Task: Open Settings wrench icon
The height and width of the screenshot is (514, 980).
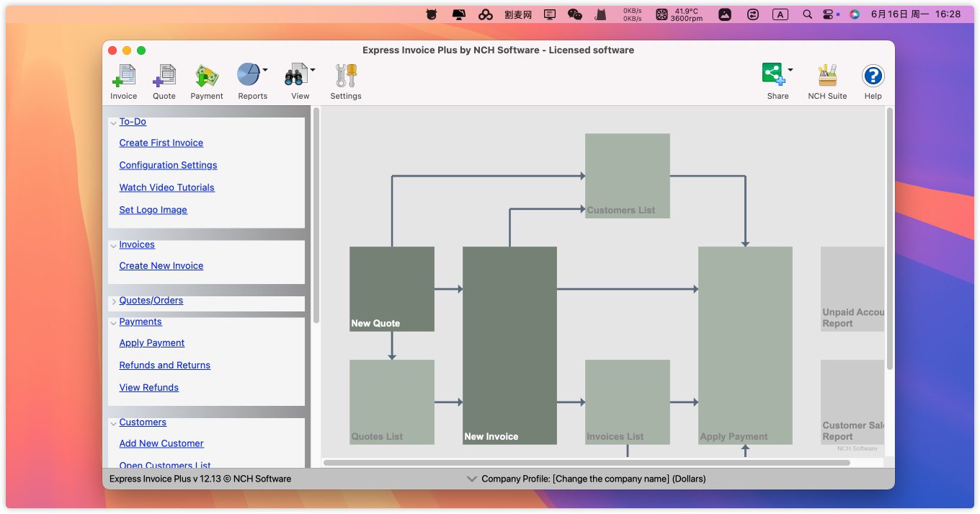Action: click(346, 76)
